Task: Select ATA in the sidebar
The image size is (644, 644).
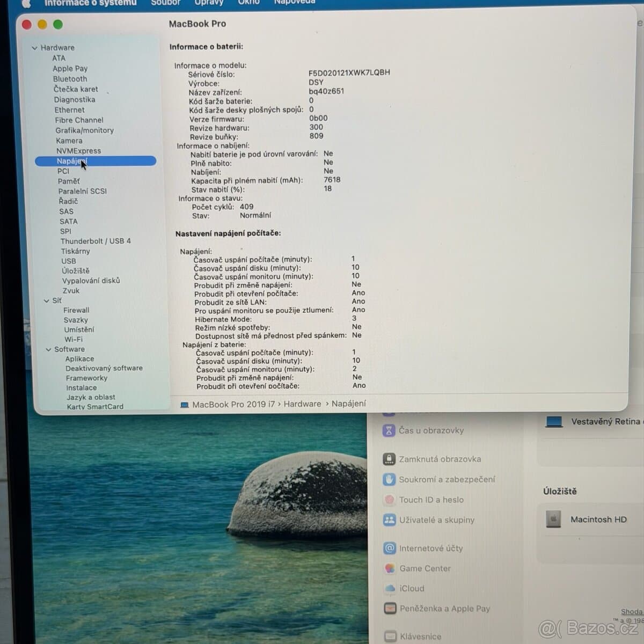Action: (x=58, y=58)
